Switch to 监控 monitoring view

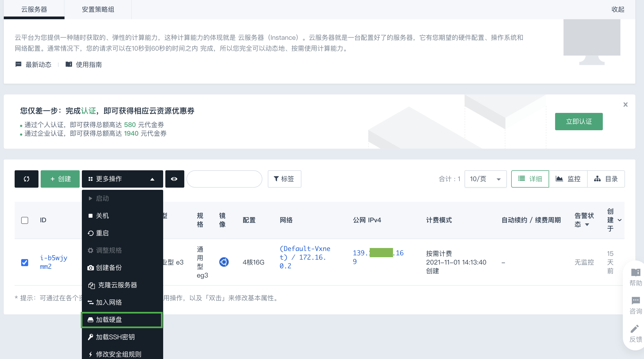(x=568, y=179)
